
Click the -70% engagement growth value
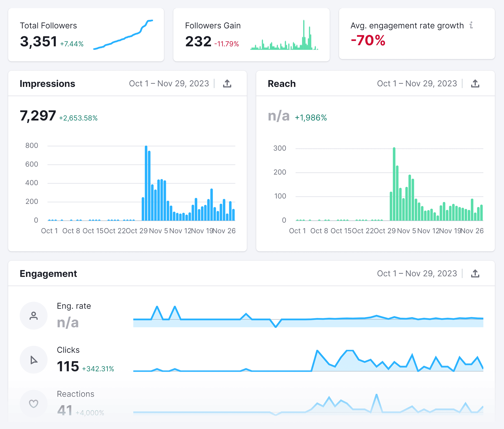368,40
